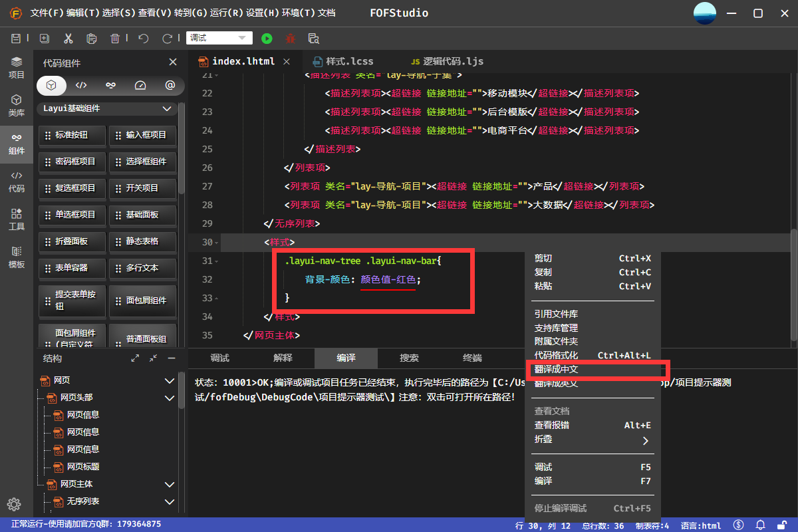The height and width of the screenshot is (532, 798).
Task: Select the @ symbol category icon
Action: point(170,85)
